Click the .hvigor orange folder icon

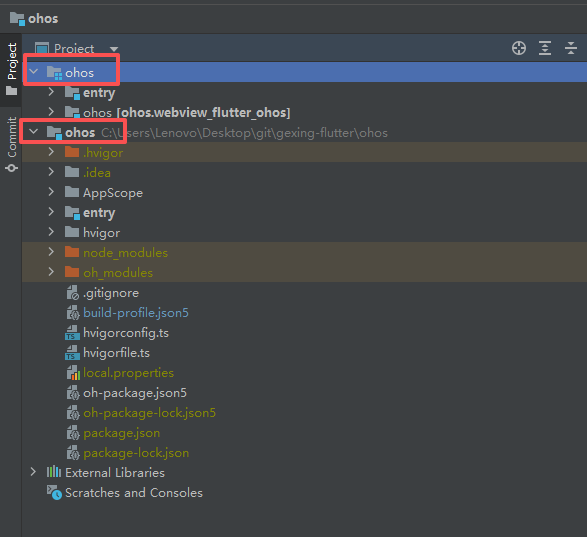click(72, 152)
